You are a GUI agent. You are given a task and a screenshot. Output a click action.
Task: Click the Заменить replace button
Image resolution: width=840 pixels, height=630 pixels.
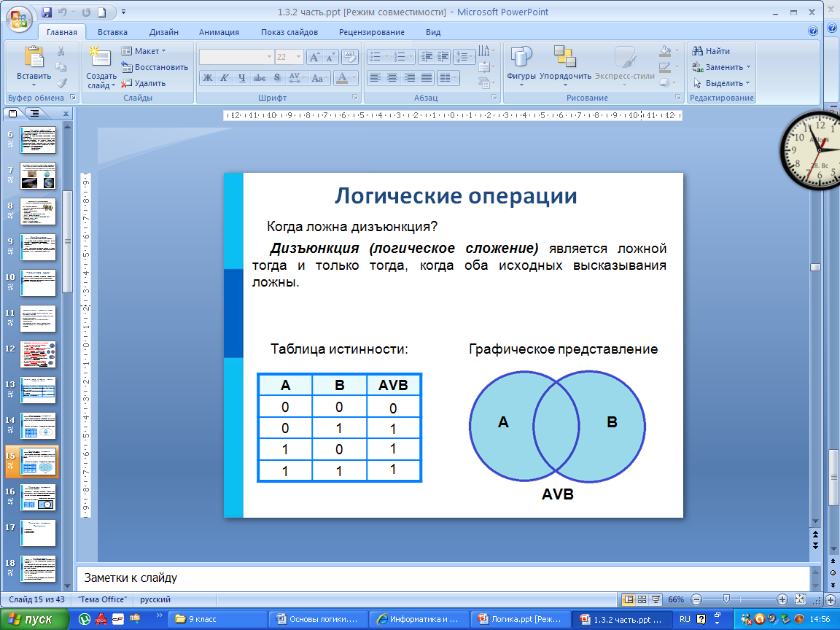pos(722,67)
